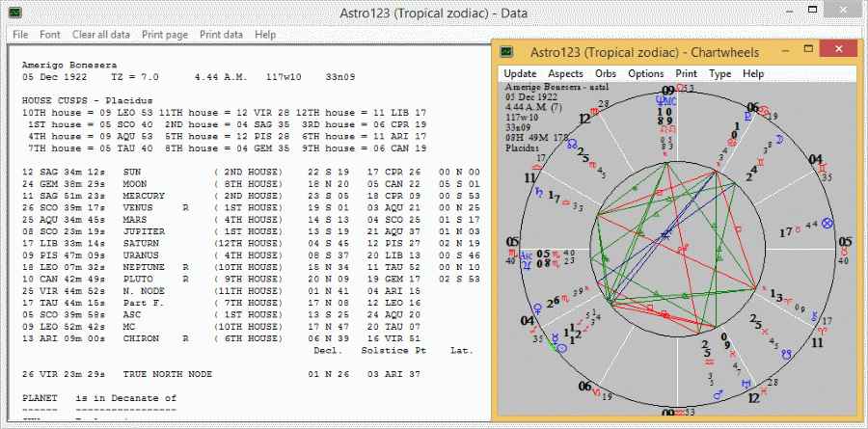Click the Asc label on chart wheel

527,255
